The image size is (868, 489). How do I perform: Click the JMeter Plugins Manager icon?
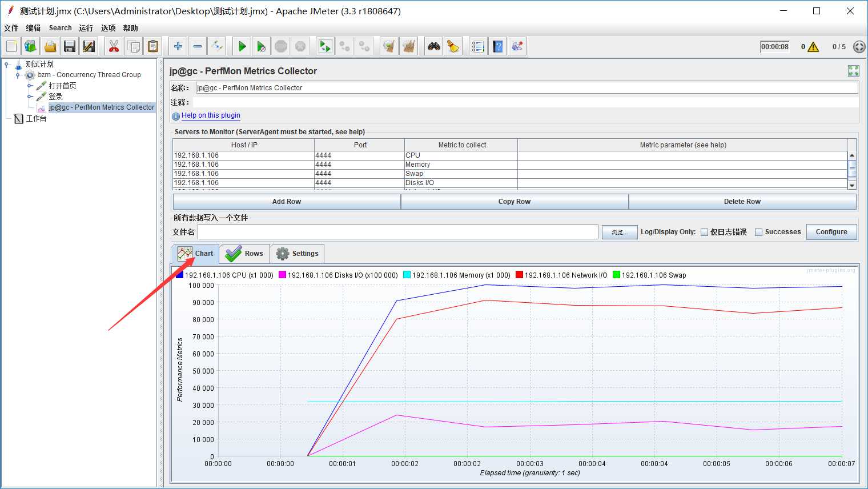517,46
